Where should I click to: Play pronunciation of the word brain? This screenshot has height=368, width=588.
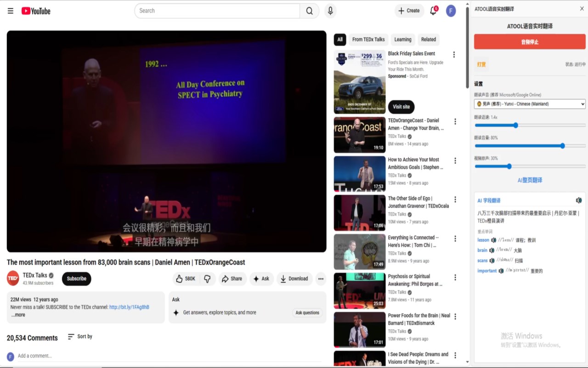pyautogui.click(x=492, y=250)
